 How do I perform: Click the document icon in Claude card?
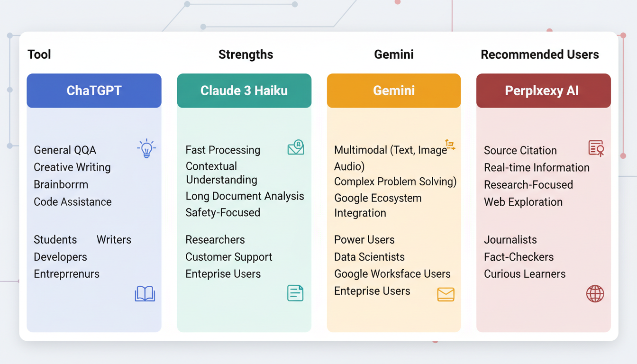[x=295, y=293]
